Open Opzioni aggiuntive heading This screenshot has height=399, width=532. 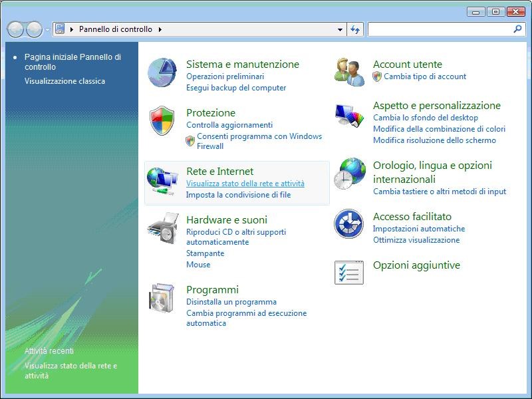[416, 265]
